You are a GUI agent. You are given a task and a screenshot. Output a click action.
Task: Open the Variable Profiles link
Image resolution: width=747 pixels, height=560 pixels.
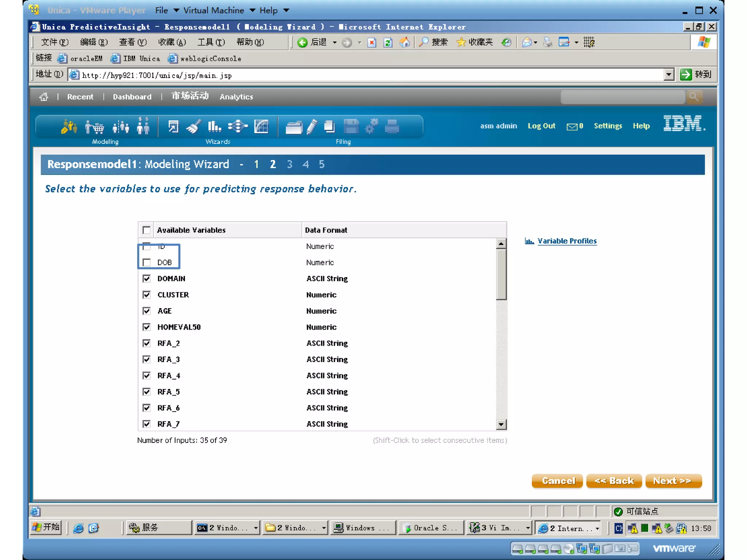tap(567, 241)
